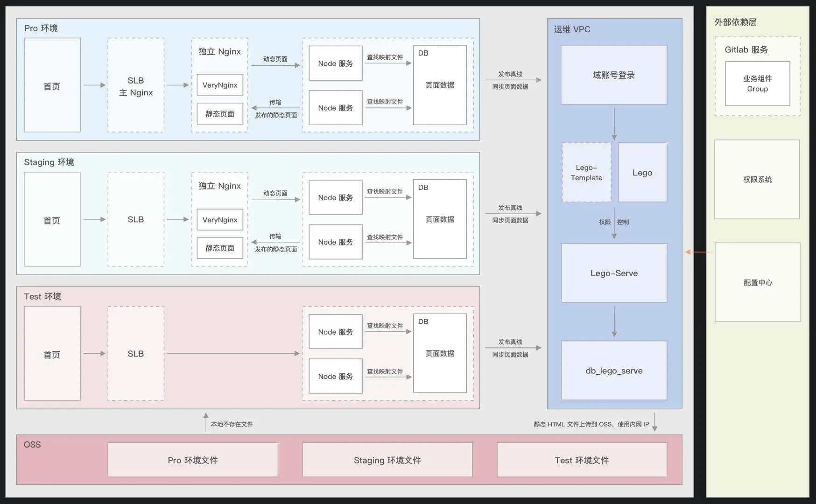Screen dimensions: 816x504
Task: Click 发布真线 label beside Pro 环境
Action: click(x=510, y=74)
